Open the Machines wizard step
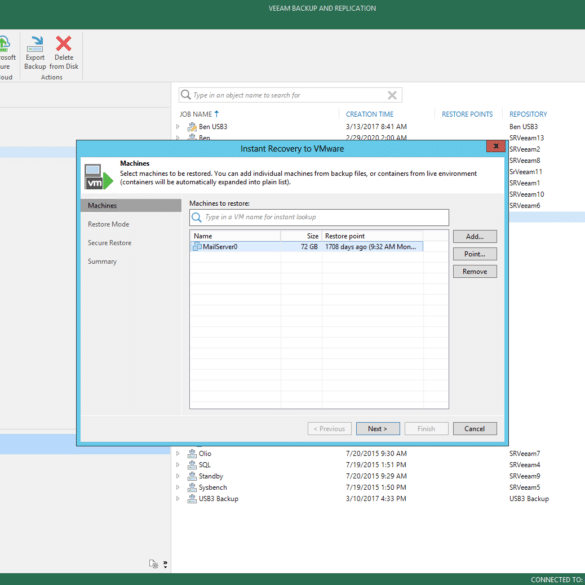585x585 pixels. 131,206
